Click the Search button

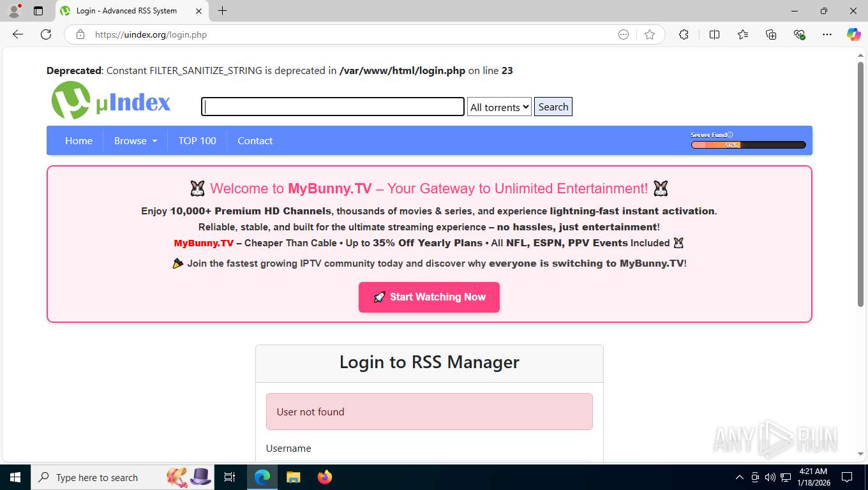pyautogui.click(x=553, y=107)
